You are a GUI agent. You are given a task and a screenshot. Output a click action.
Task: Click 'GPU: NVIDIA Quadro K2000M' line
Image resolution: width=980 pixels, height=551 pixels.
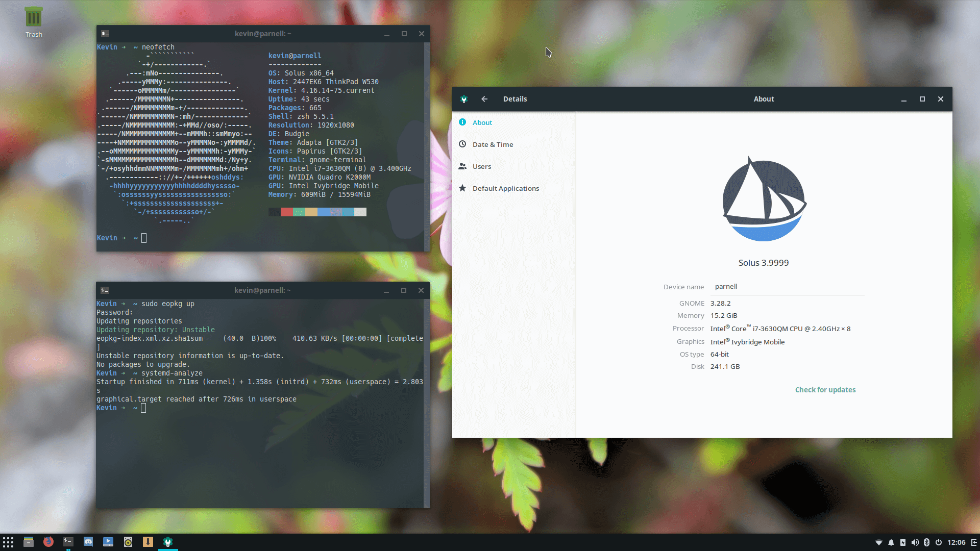point(320,177)
